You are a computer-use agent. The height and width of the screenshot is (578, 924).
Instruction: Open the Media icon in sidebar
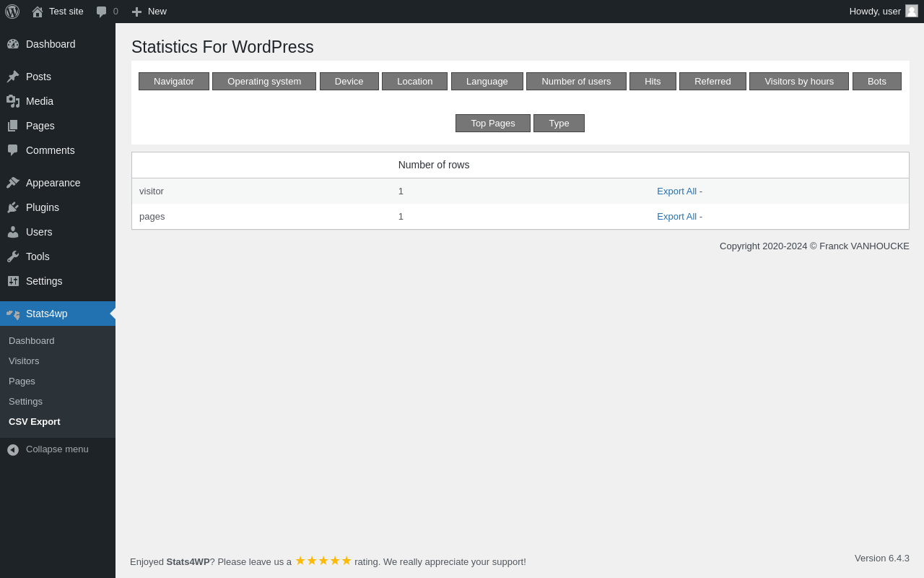13,101
